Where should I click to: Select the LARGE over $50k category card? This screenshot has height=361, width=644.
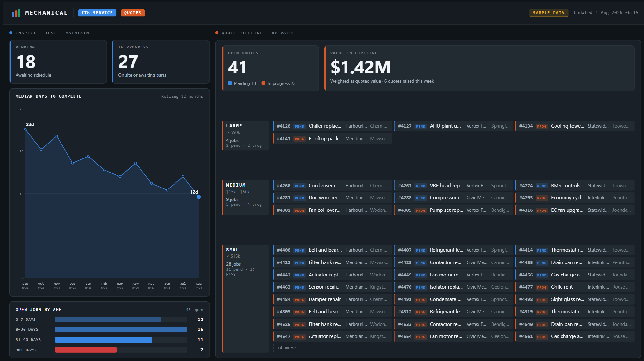(x=245, y=135)
